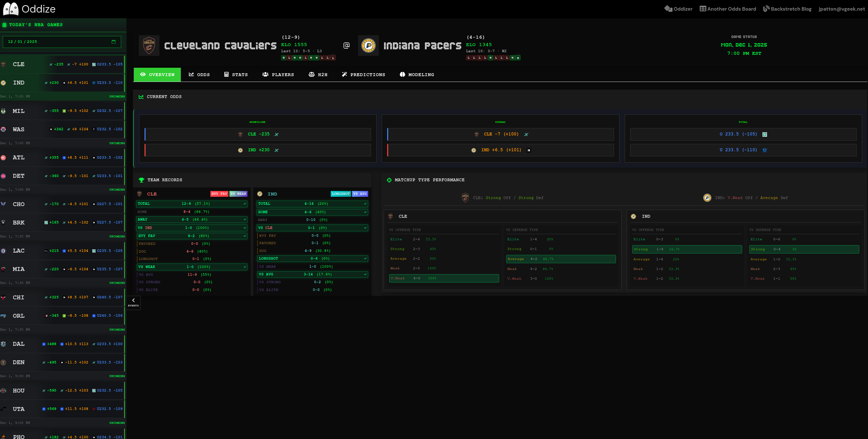This screenshot has height=439, width=868.
Task: Click the VS WEAK gradient badge
Action: 238,194
